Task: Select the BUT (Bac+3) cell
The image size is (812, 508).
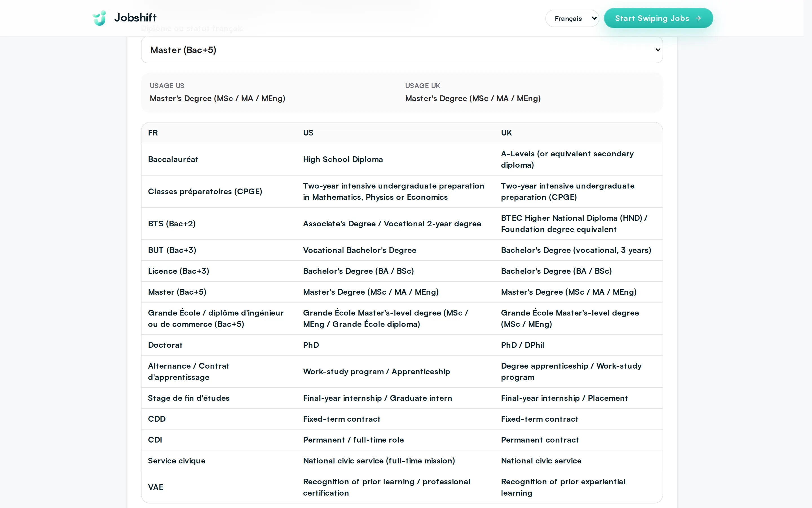Action: [172, 250]
